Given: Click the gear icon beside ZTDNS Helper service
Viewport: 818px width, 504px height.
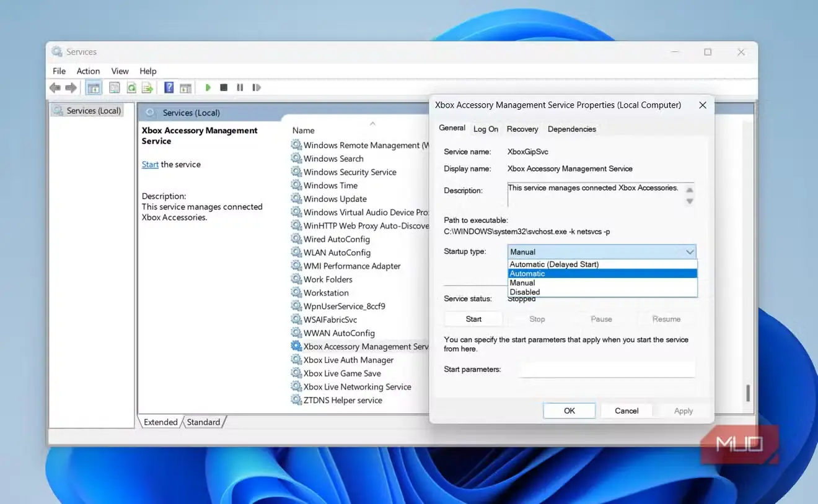Looking at the screenshot, I should [296, 400].
